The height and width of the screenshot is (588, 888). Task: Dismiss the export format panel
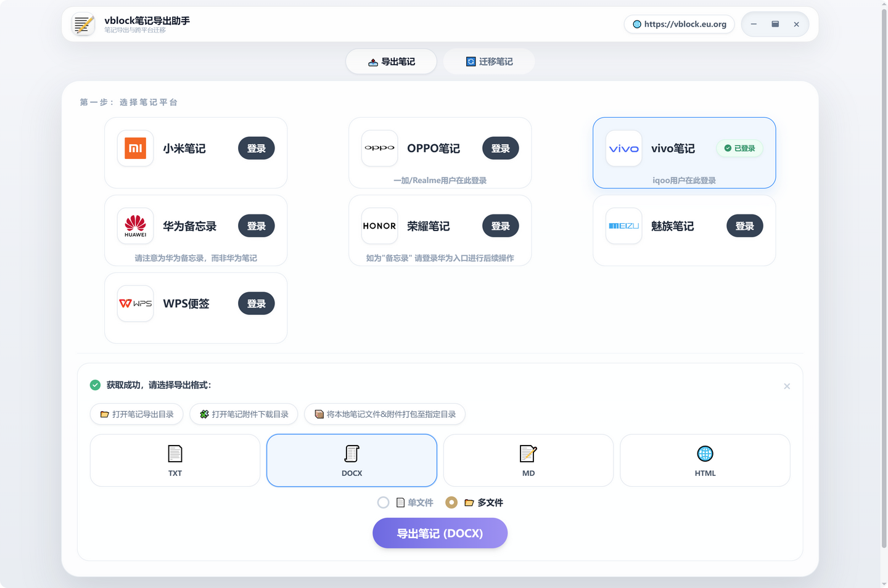pyautogui.click(x=787, y=386)
